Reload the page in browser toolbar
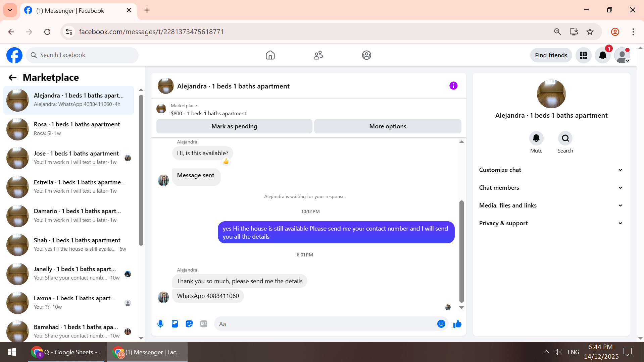644x362 pixels. (x=47, y=32)
